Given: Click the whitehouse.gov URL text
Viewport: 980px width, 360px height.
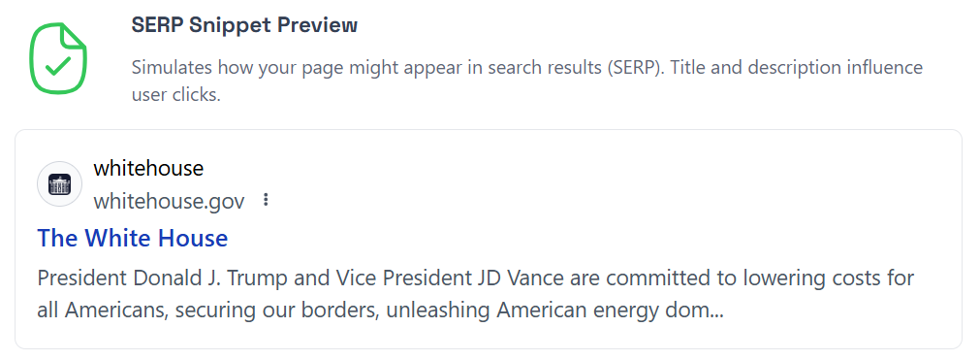Looking at the screenshot, I should click(x=169, y=201).
